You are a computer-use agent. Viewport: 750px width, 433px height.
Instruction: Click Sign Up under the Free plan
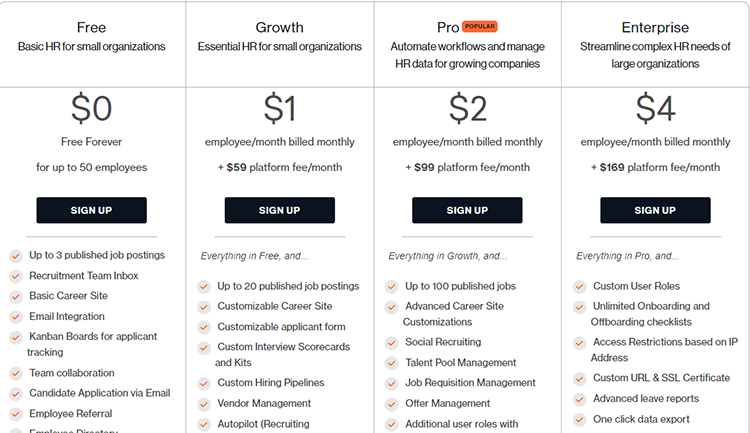91,210
